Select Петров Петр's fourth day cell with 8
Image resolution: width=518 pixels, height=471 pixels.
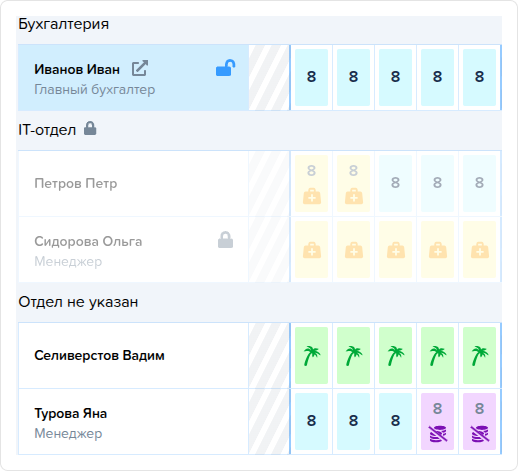437,183
